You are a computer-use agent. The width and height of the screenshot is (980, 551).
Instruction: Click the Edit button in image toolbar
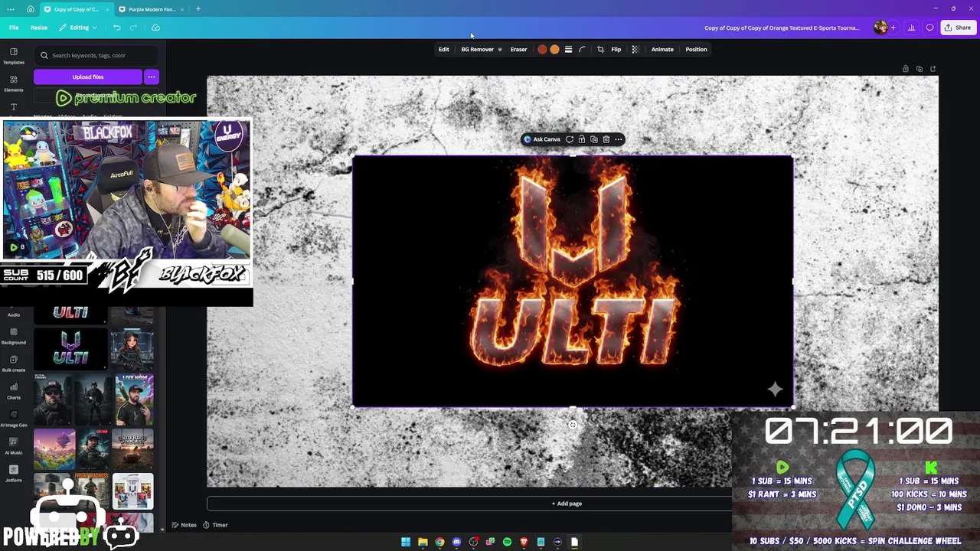pyautogui.click(x=444, y=49)
